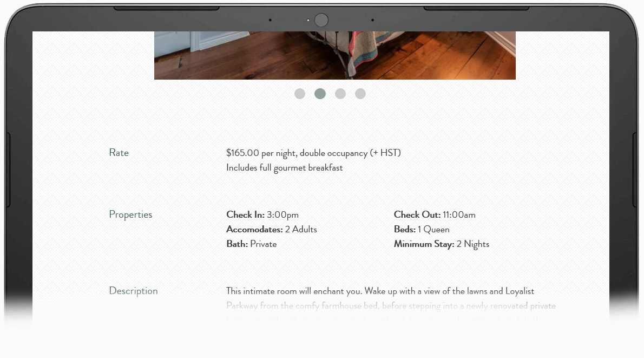
Task: Click the $165.00 per night rate text
Action: point(313,153)
